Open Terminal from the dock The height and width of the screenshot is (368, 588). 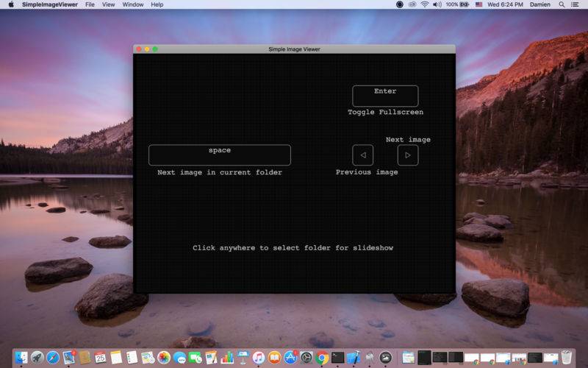coord(337,358)
